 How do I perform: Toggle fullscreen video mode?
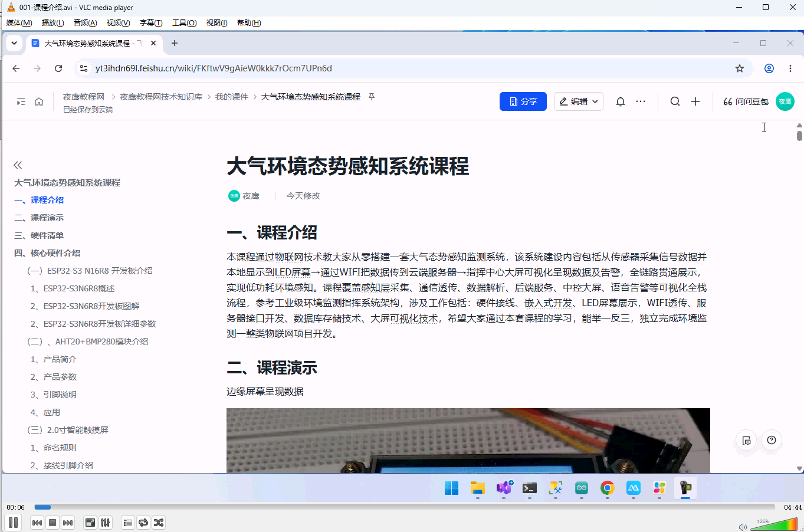click(90, 523)
